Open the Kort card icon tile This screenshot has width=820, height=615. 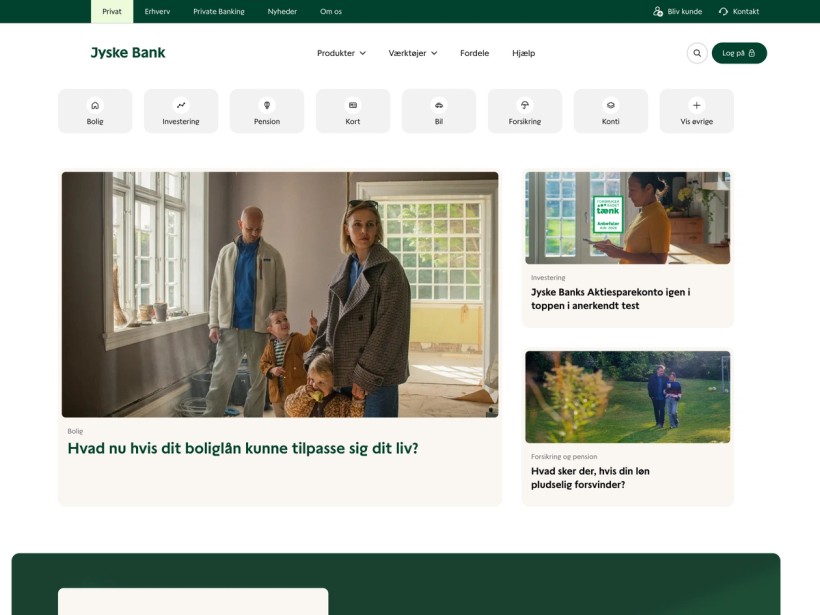353,111
